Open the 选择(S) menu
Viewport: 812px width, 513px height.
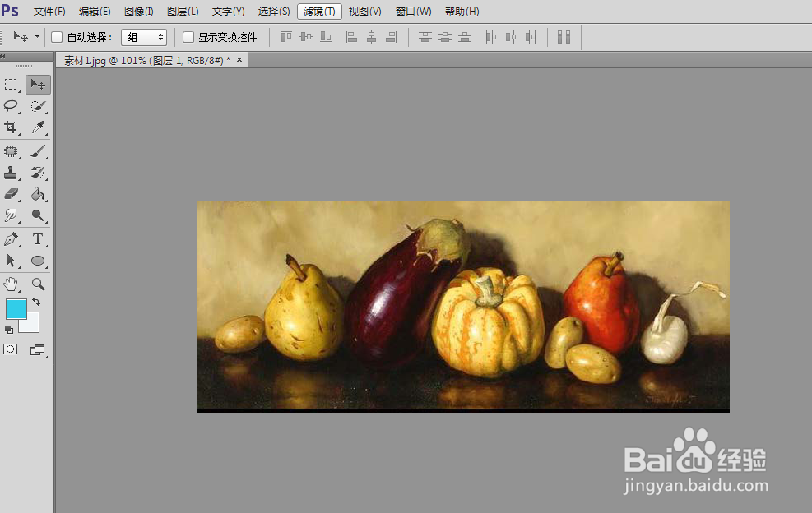274,11
